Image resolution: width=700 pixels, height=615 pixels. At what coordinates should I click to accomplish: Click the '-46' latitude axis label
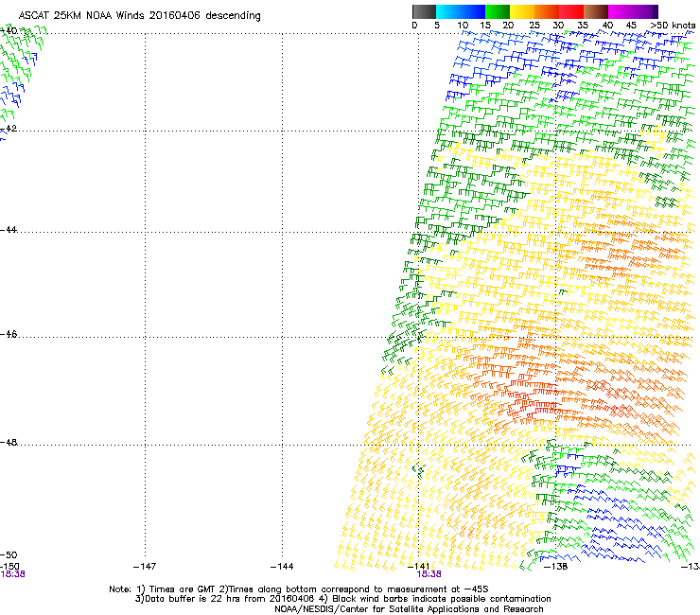9,335
